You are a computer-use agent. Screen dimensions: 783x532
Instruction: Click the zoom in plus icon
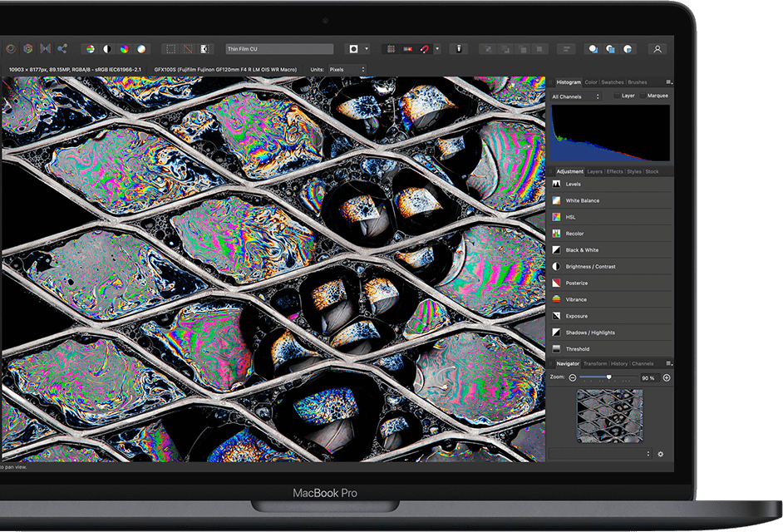[x=666, y=378]
